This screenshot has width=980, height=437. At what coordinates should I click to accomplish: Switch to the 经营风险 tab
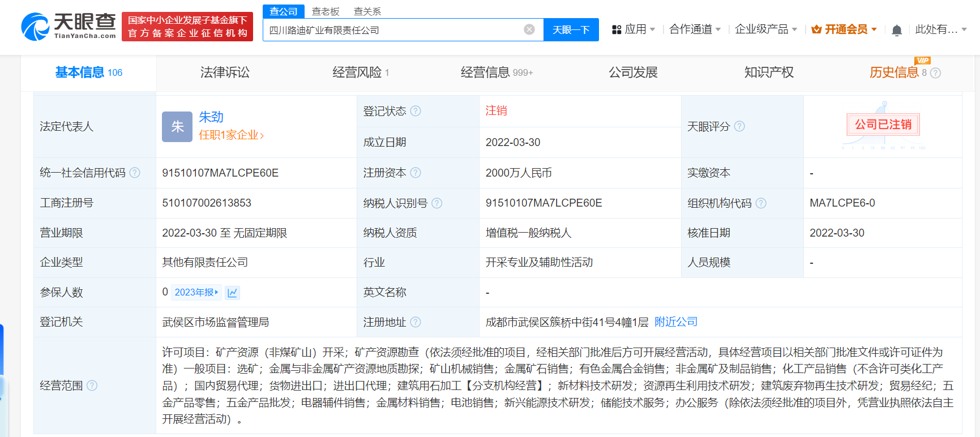(x=361, y=72)
